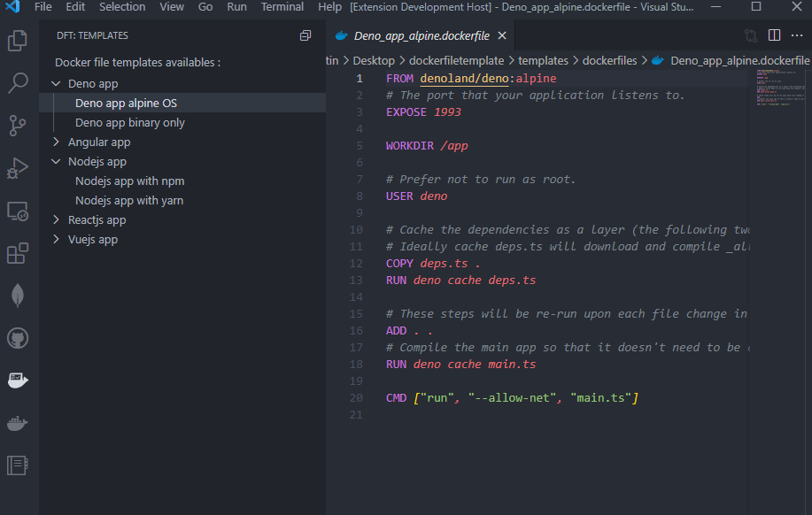Open the Docker whale view icon

point(18,423)
